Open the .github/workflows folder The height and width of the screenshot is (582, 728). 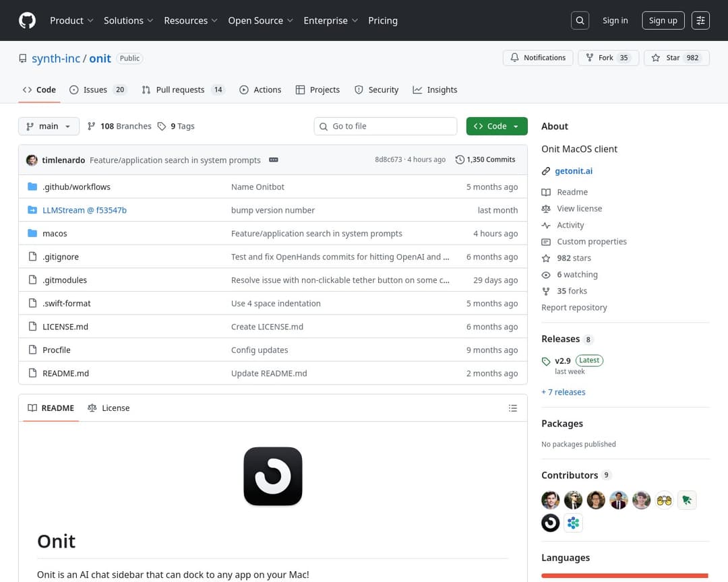point(76,187)
